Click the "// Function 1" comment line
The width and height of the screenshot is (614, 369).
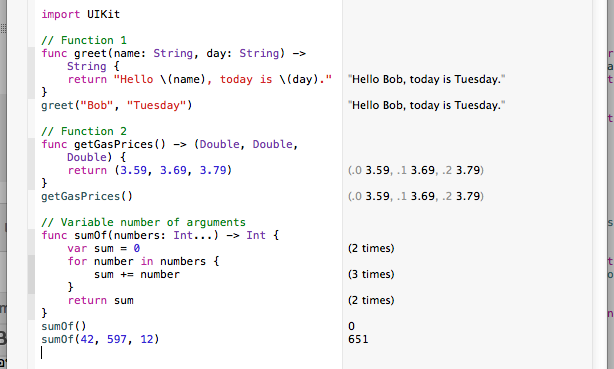click(84, 40)
